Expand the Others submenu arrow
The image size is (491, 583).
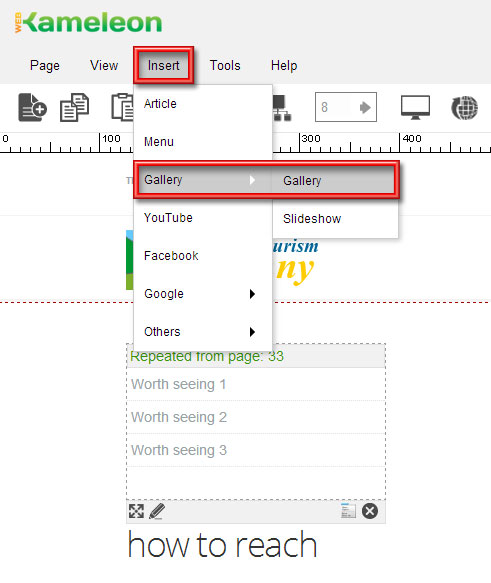252,332
